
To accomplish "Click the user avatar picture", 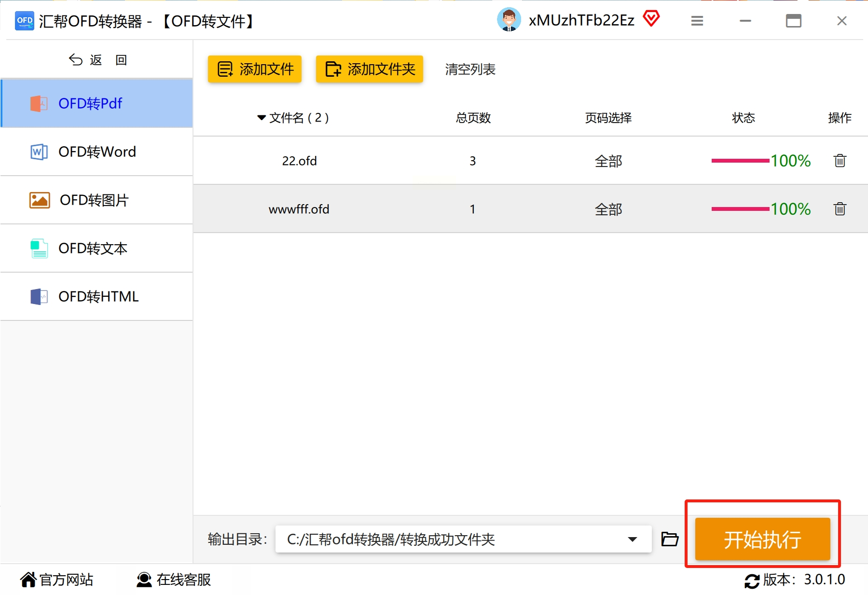I will [509, 20].
